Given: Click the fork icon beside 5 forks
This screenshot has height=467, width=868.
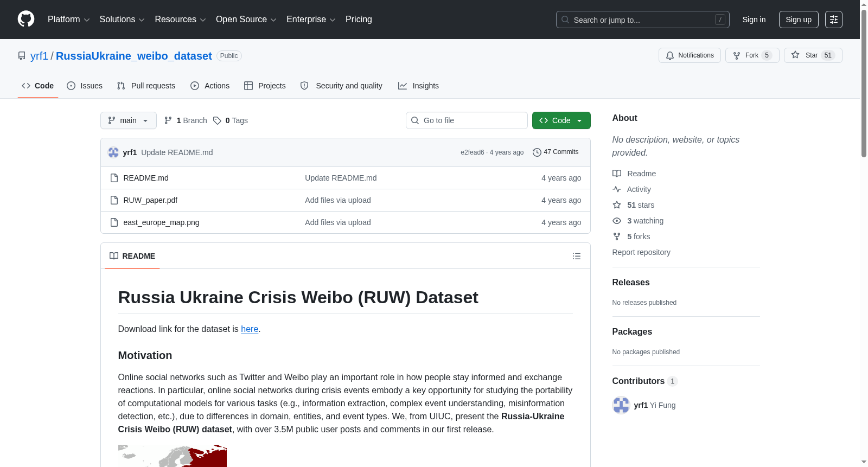Looking at the screenshot, I should coord(617,236).
